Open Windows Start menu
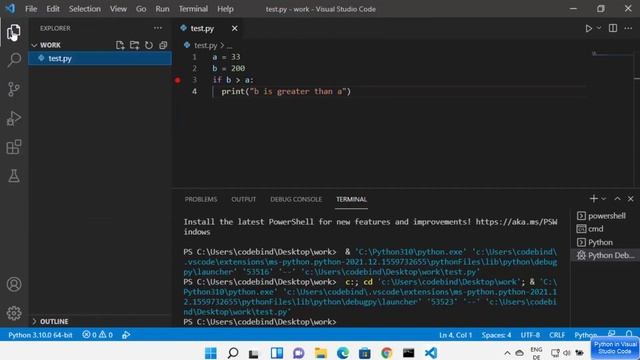This screenshot has width=640, height=360. (211, 353)
